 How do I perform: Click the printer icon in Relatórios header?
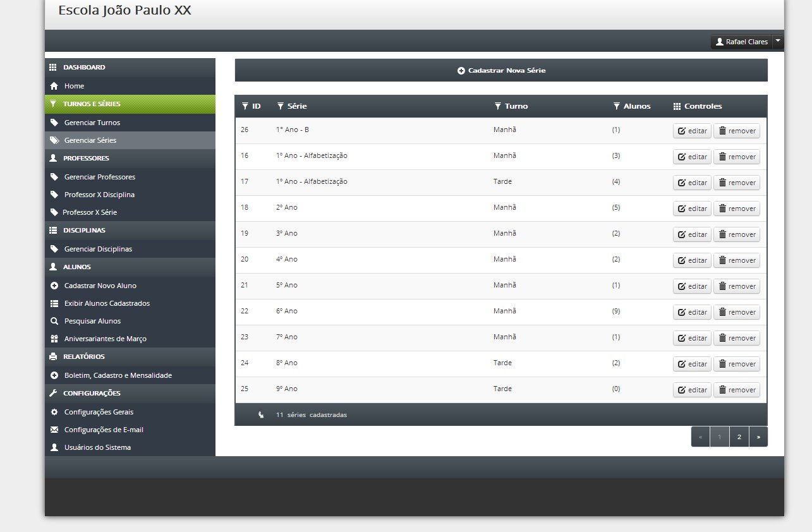pos(53,356)
